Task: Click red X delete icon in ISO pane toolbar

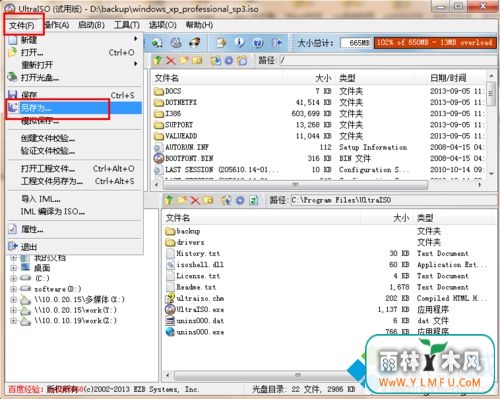Action: click(171, 60)
